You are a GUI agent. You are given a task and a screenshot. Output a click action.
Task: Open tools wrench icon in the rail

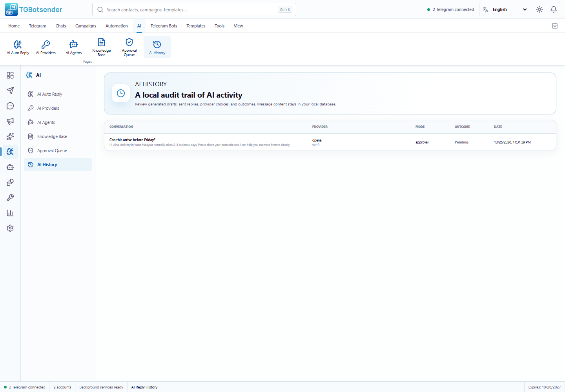(x=10, y=198)
